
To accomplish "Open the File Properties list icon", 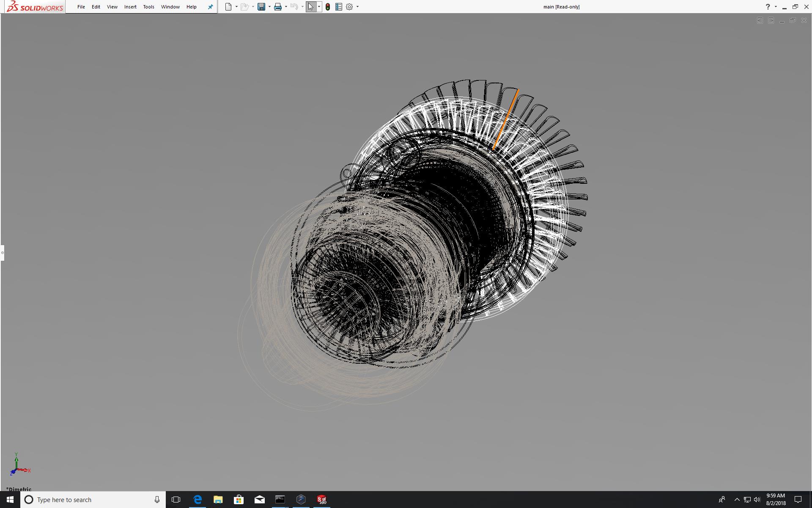I will click(x=338, y=7).
